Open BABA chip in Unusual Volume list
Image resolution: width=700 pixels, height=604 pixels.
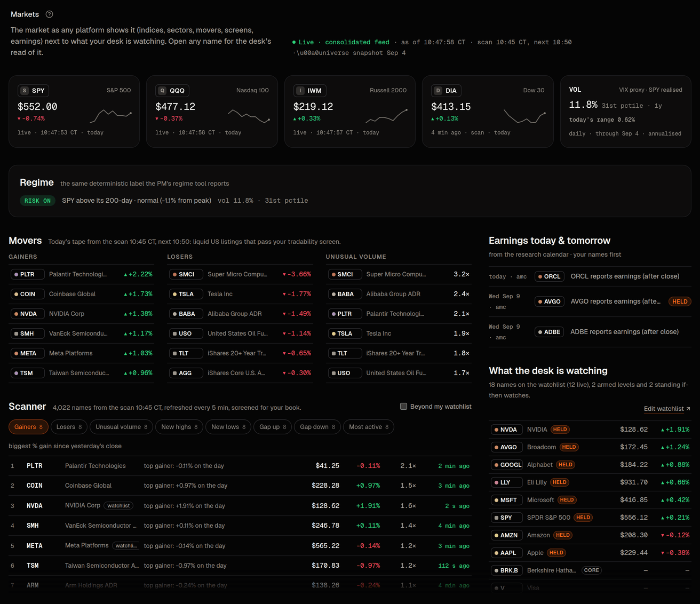345,294
